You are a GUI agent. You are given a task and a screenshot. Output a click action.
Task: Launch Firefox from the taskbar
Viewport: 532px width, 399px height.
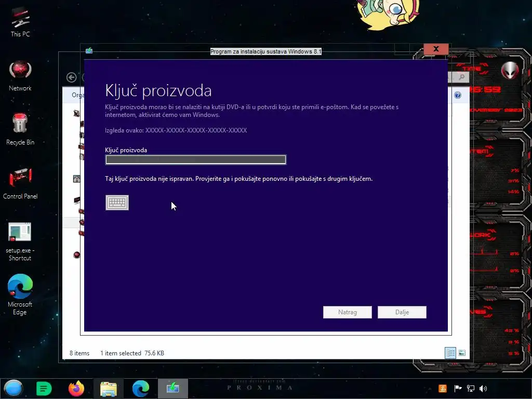pyautogui.click(x=76, y=389)
